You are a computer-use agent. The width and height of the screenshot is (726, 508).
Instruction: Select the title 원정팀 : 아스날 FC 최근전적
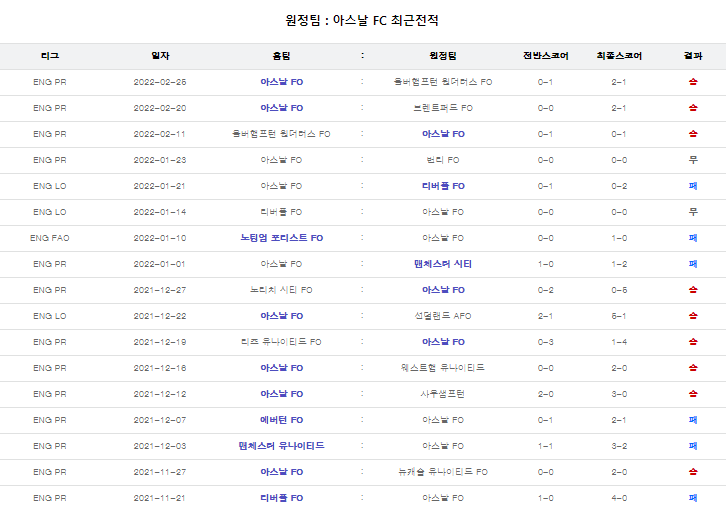click(x=362, y=20)
